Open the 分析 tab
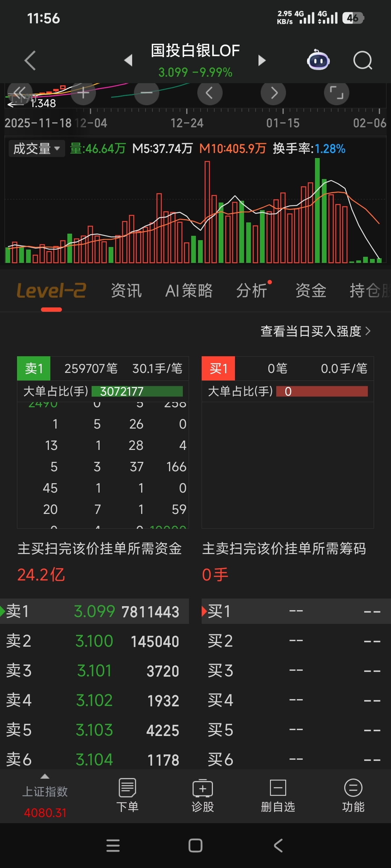 252,291
